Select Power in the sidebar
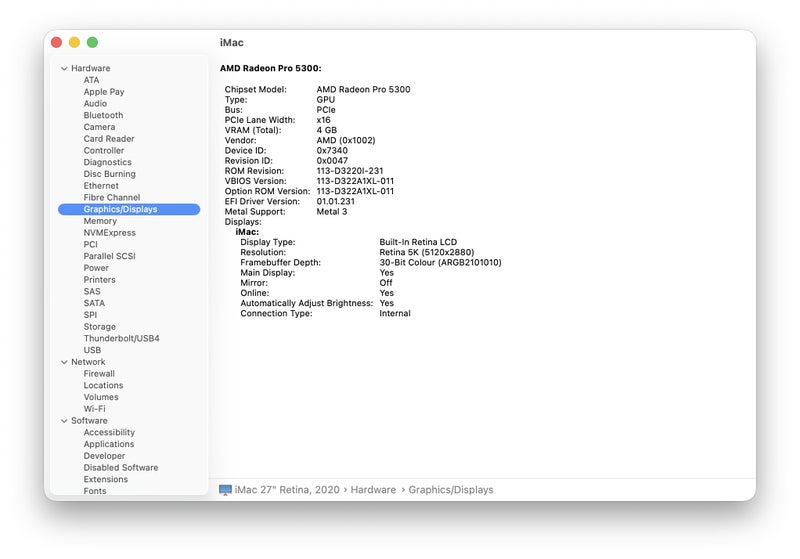 click(96, 268)
